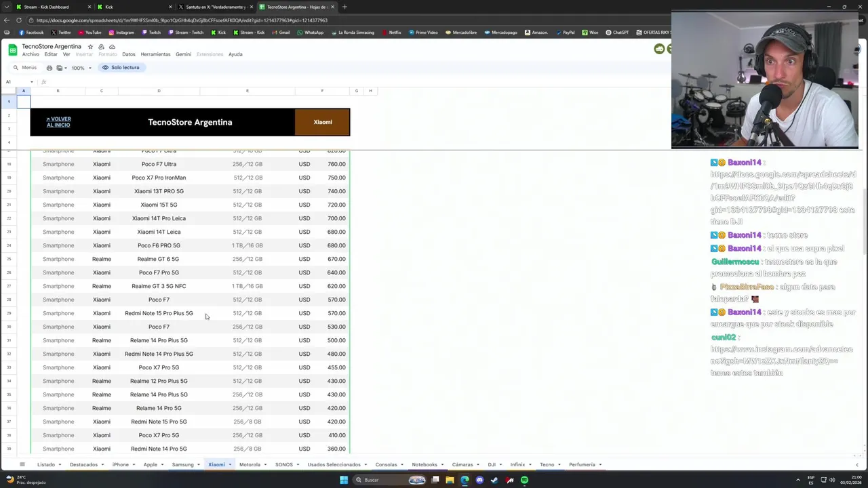Switch to the Tecno sheet tab
The height and width of the screenshot is (488, 868).
click(x=547, y=465)
